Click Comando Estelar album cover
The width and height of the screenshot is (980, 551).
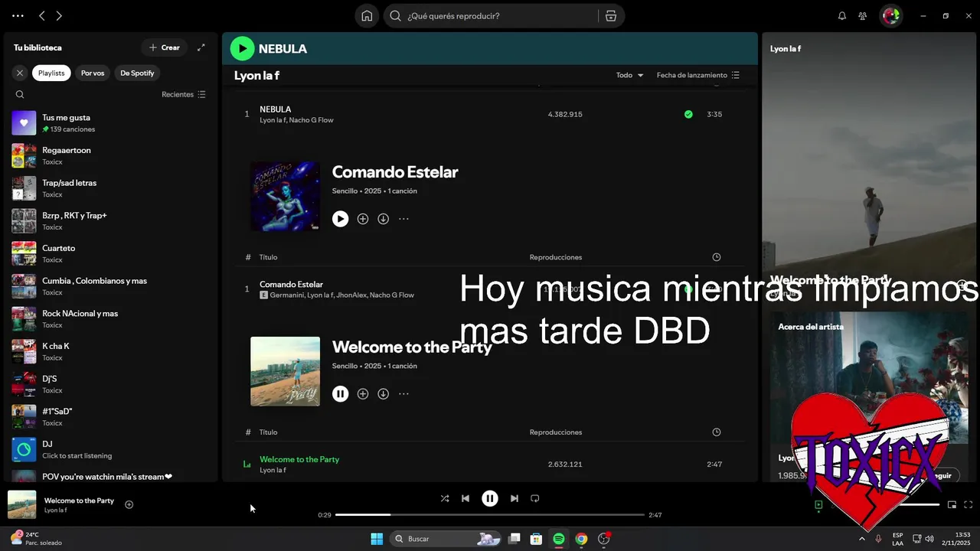point(285,196)
